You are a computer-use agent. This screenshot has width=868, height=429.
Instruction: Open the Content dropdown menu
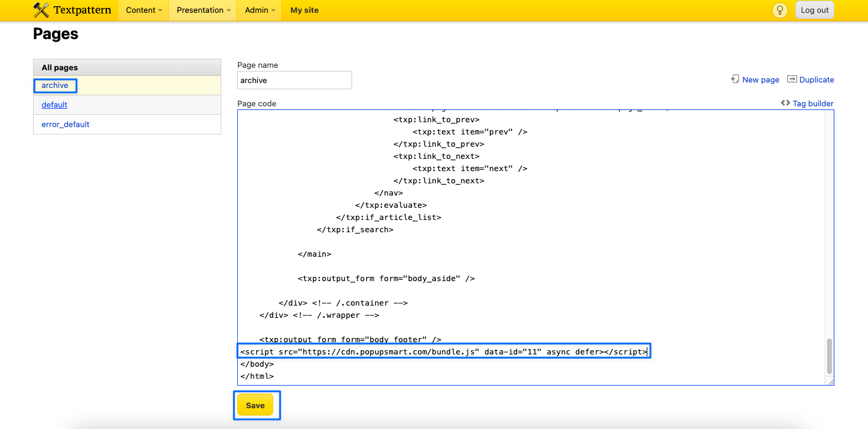144,10
